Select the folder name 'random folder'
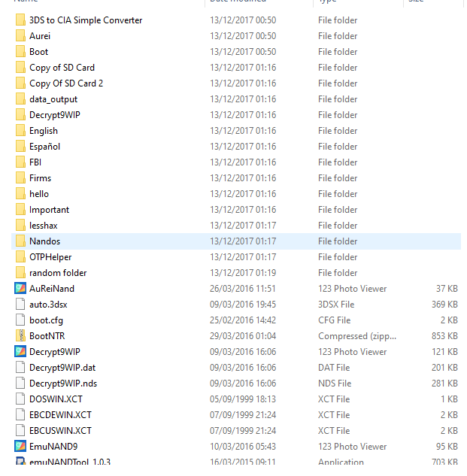 pyautogui.click(x=58, y=273)
